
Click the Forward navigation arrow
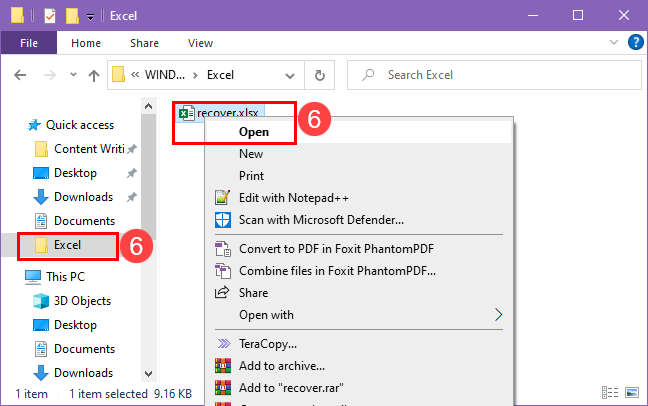click(50, 75)
